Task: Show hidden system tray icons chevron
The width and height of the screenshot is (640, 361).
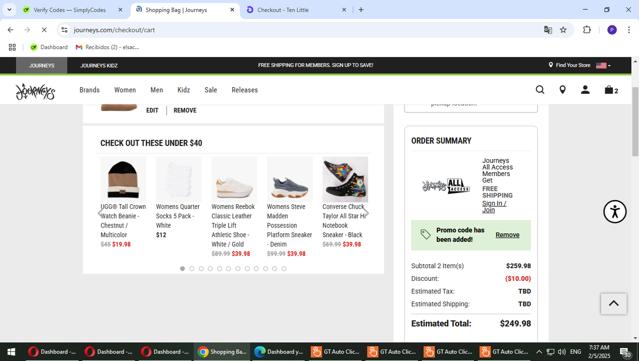Action: click(539, 352)
